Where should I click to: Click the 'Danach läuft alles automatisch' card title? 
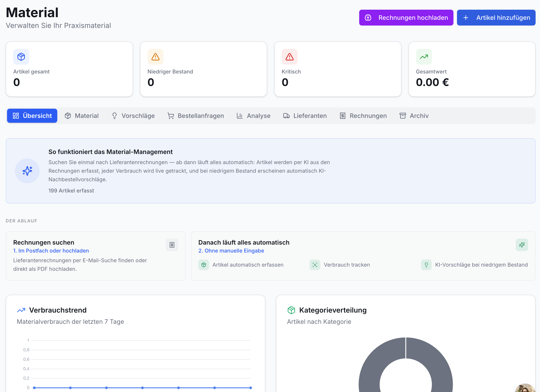pos(244,242)
